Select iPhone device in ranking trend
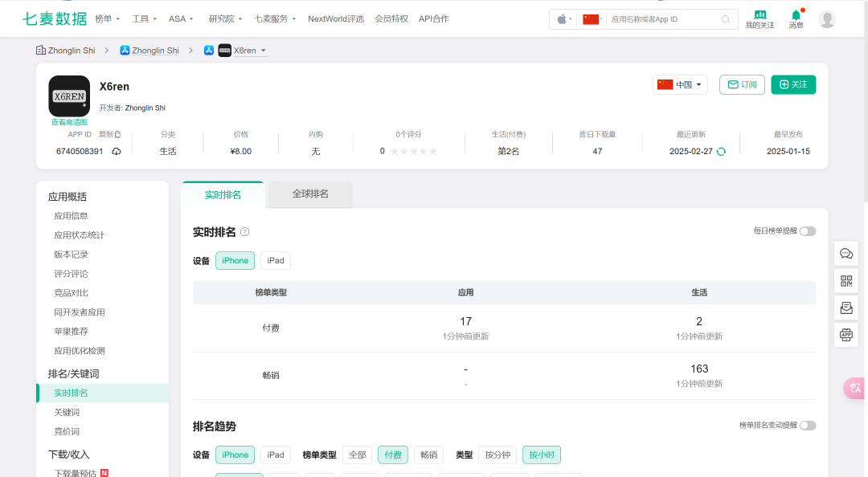 (235, 455)
